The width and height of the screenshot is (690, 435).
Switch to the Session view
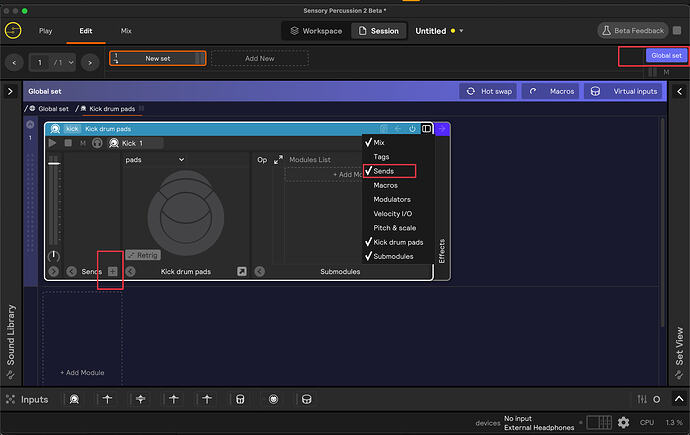[x=379, y=31]
